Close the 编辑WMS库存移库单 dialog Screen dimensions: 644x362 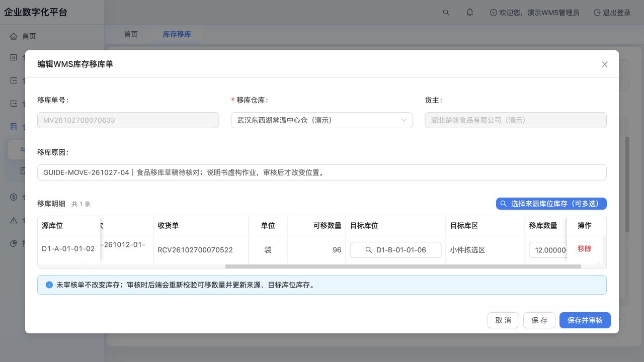coord(605,64)
